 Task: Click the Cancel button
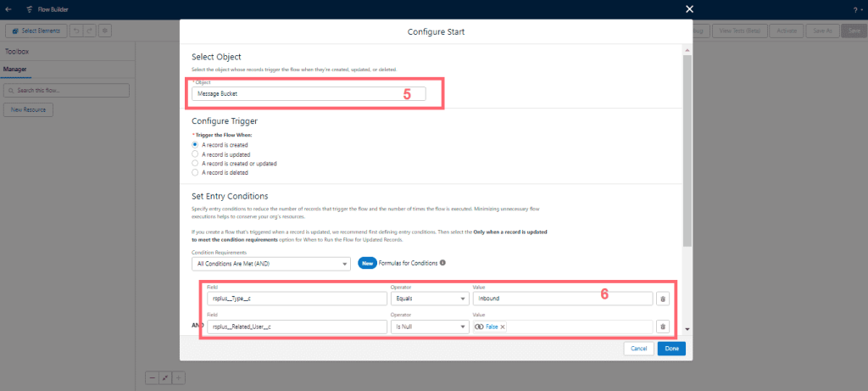point(637,349)
